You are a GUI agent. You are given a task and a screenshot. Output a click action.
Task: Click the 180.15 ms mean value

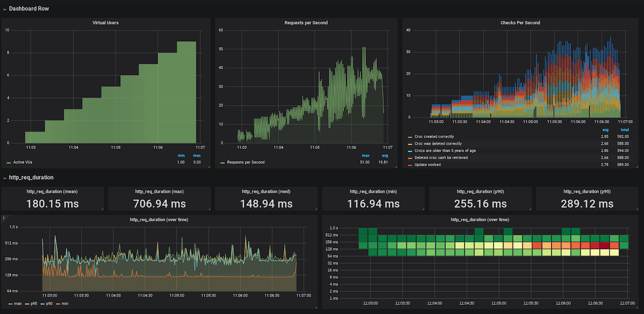(x=52, y=204)
